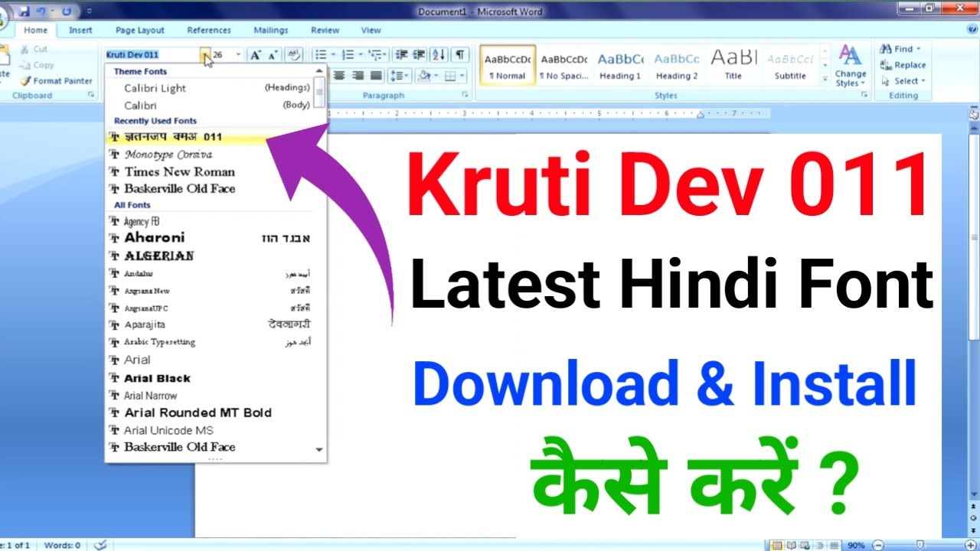Click the Kruti Dev 011 font name field

tap(152, 55)
